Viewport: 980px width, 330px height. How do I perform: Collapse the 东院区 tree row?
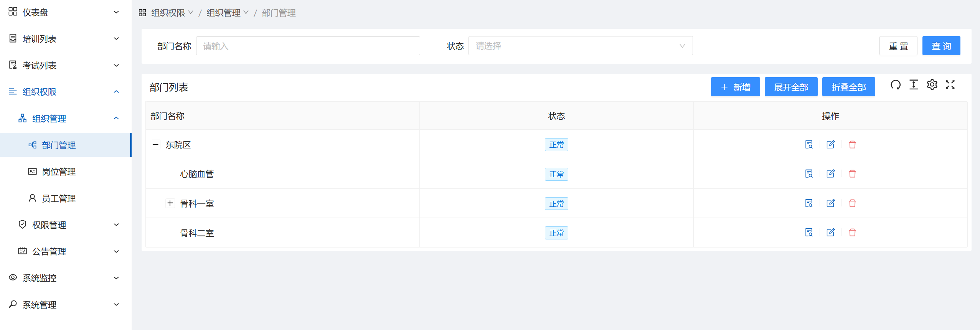tap(155, 145)
